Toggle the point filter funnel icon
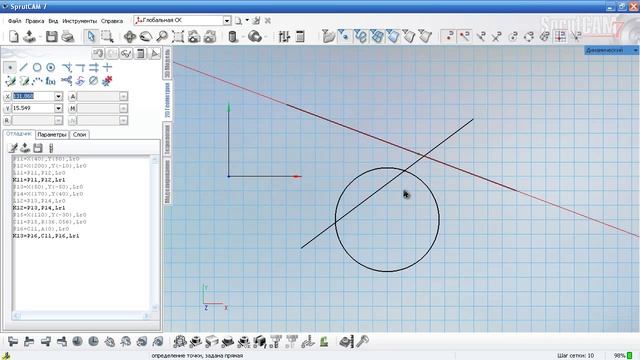640x360 pixels. click(344, 37)
